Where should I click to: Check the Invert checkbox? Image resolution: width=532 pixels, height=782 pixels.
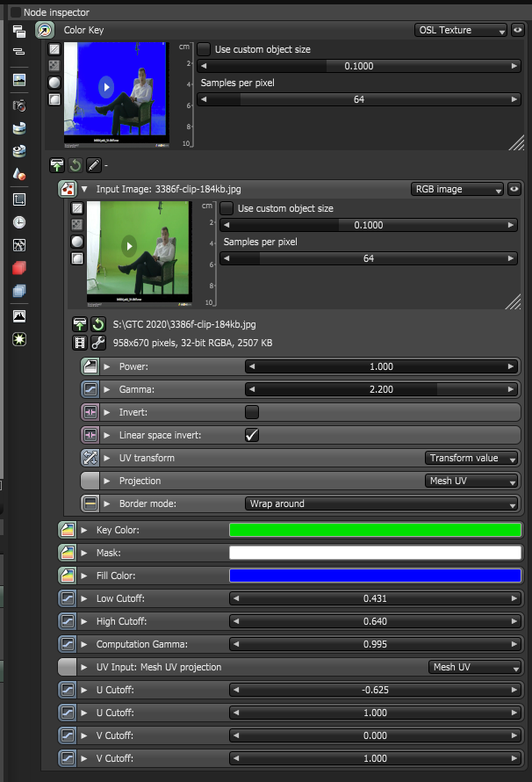pos(252,412)
